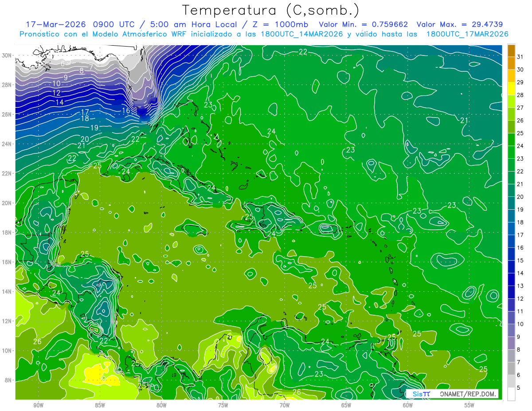Click the map contour label 17 in the Gulf

click(x=85, y=112)
